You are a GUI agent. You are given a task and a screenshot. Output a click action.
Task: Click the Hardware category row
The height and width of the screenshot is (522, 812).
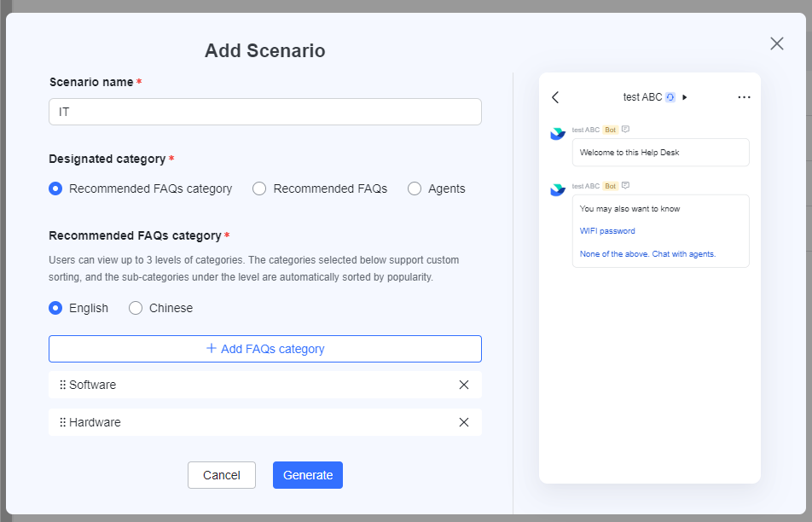tap(265, 422)
